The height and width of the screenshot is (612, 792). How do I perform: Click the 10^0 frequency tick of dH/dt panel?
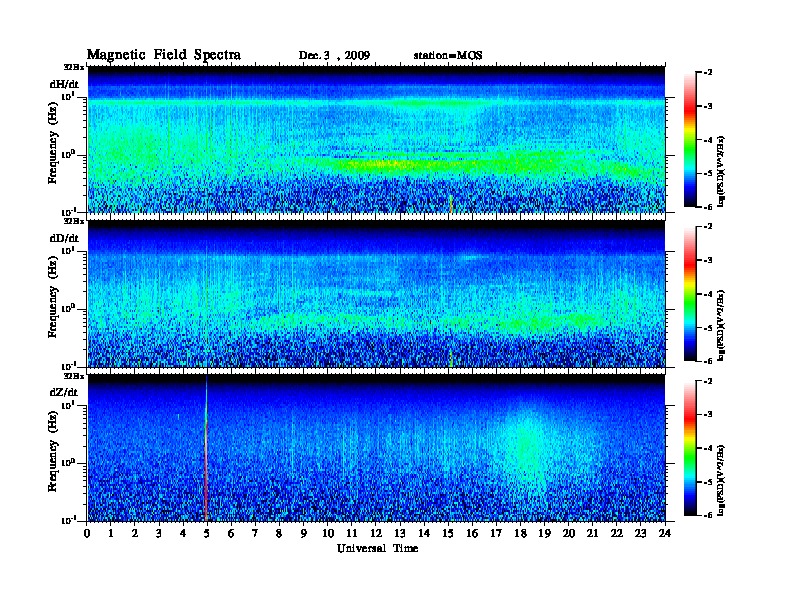point(68,155)
